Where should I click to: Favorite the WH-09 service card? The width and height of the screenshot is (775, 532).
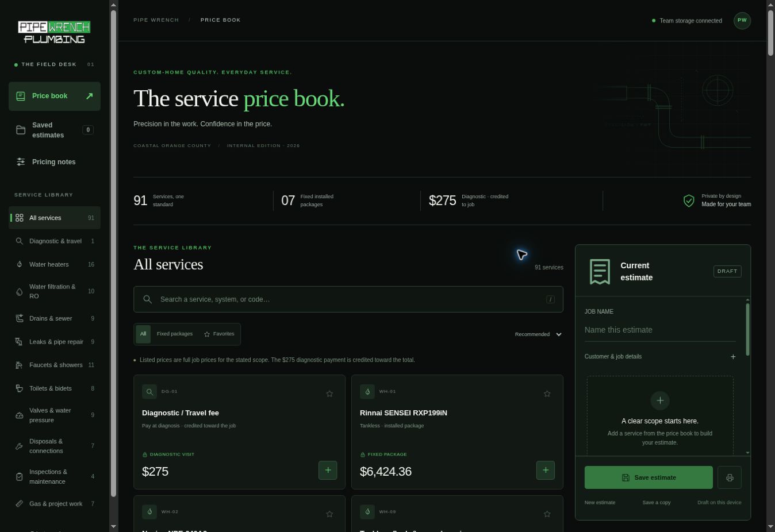coord(547,514)
